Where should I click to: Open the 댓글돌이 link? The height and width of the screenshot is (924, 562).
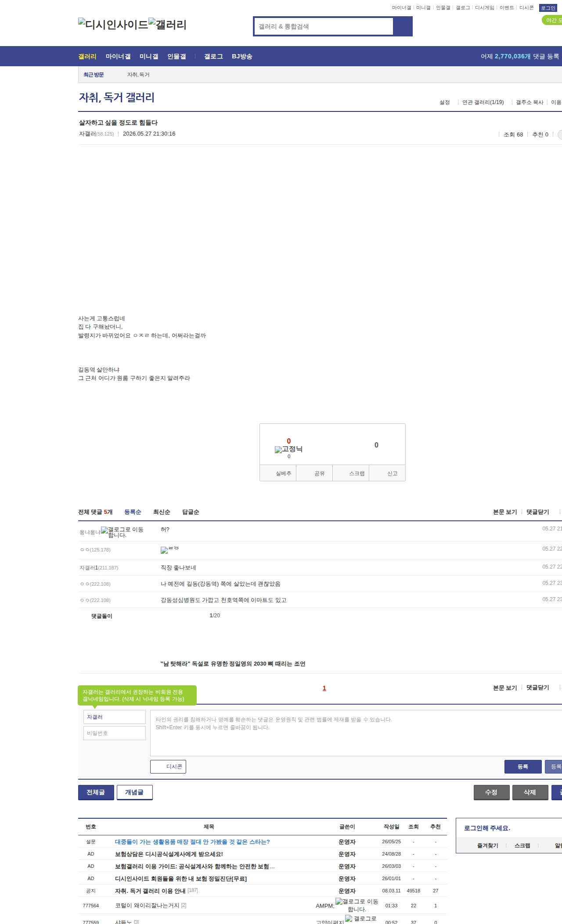click(x=101, y=616)
